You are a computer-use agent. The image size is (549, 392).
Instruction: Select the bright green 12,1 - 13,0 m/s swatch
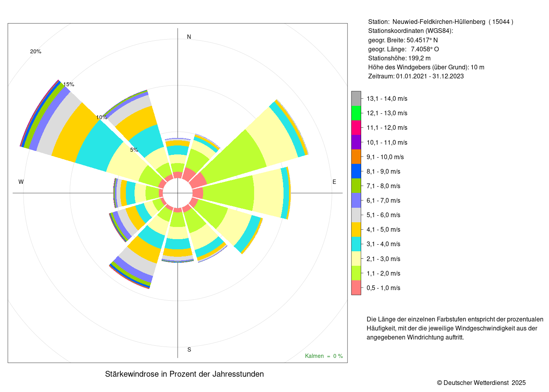(x=356, y=113)
